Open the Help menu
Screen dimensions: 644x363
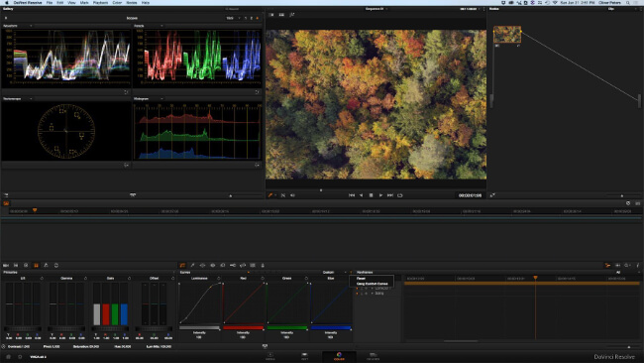pos(146,2)
